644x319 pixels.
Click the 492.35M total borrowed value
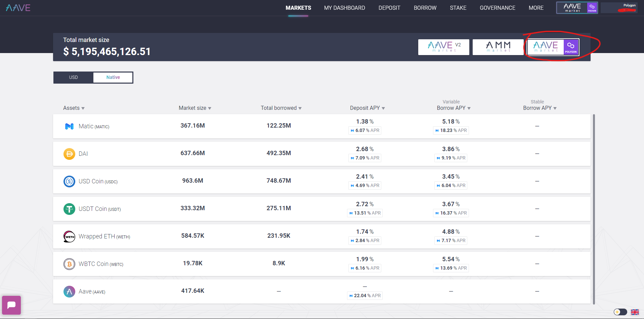pos(279,153)
